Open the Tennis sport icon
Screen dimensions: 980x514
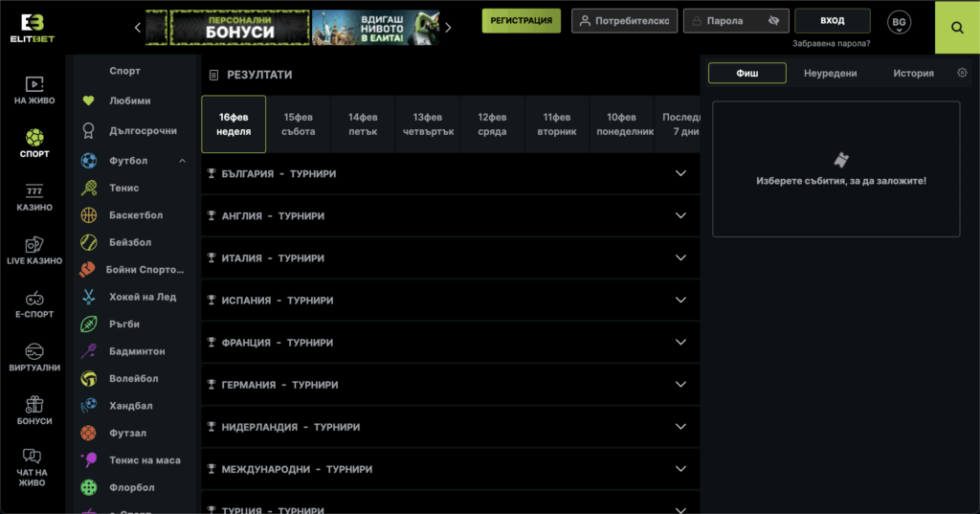coord(89,188)
